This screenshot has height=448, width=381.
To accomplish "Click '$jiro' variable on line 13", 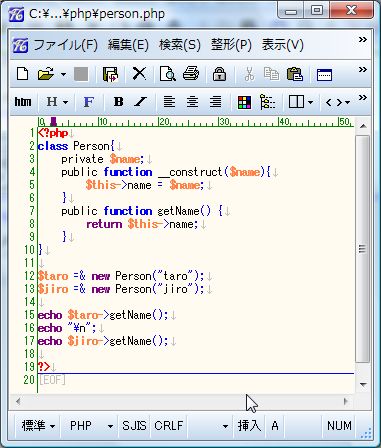I will tap(53, 289).
